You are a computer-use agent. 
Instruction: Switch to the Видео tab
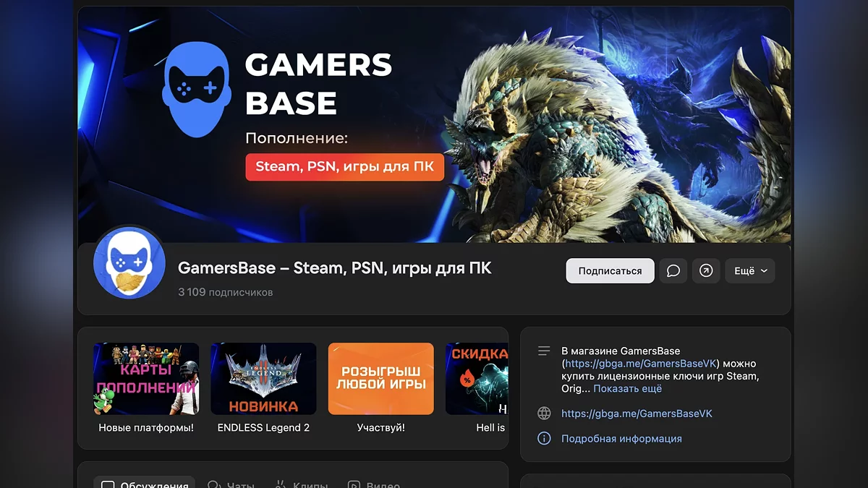[374, 483]
